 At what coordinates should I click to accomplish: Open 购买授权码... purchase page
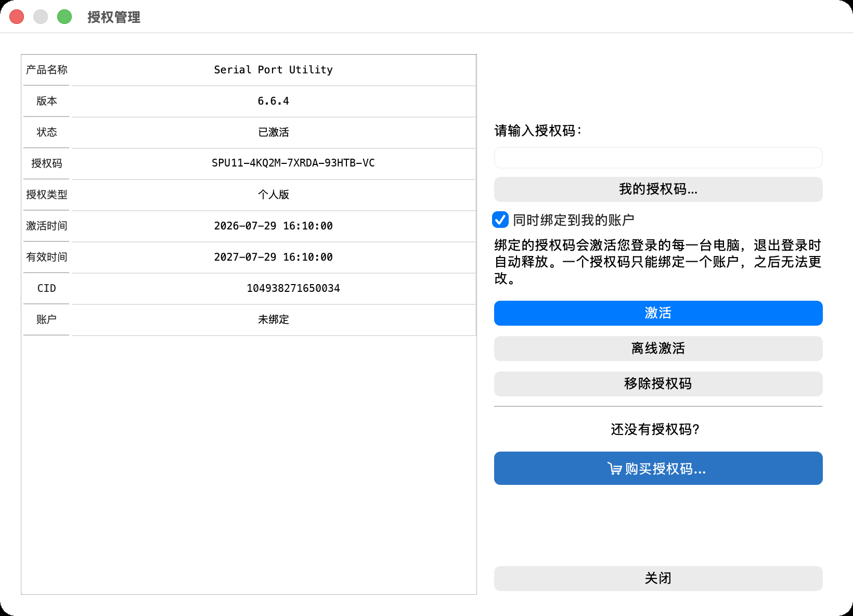658,468
